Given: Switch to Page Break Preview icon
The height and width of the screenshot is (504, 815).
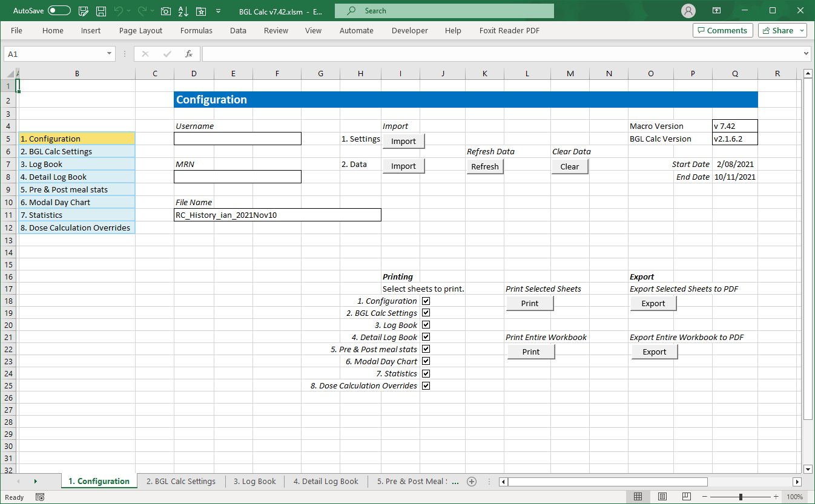Looking at the screenshot, I should [687, 497].
